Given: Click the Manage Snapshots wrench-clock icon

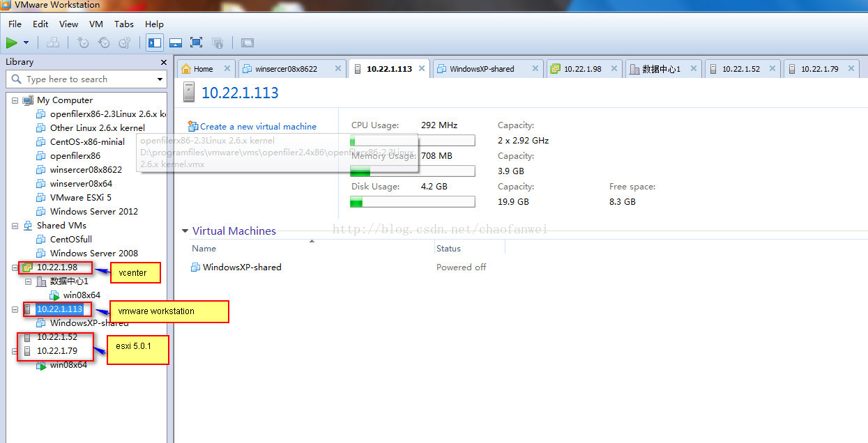Looking at the screenshot, I should tap(124, 43).
